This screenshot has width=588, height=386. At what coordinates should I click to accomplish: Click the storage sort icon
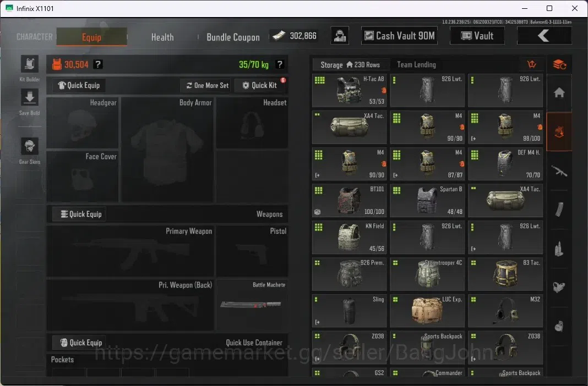click(x=532, y=64)
